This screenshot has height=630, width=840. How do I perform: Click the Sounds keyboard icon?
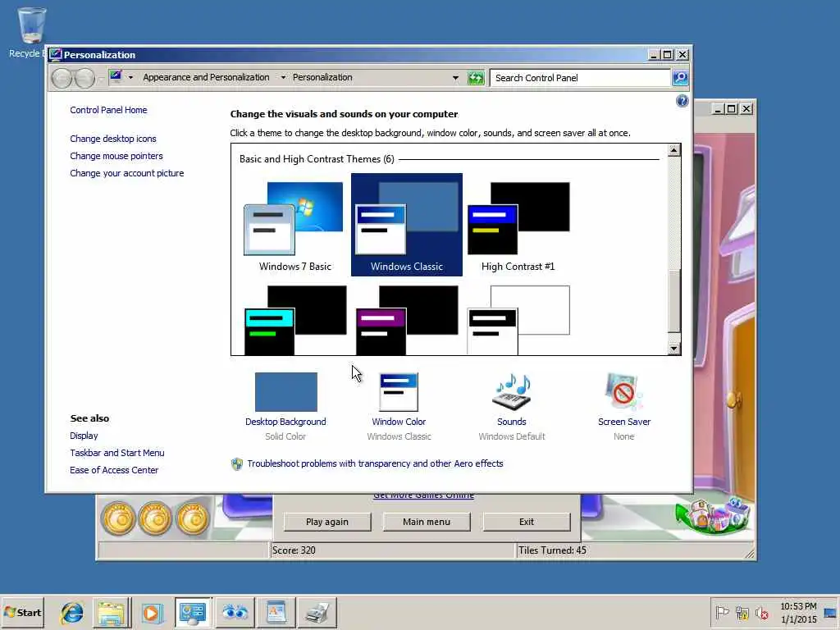pos(512,391)
